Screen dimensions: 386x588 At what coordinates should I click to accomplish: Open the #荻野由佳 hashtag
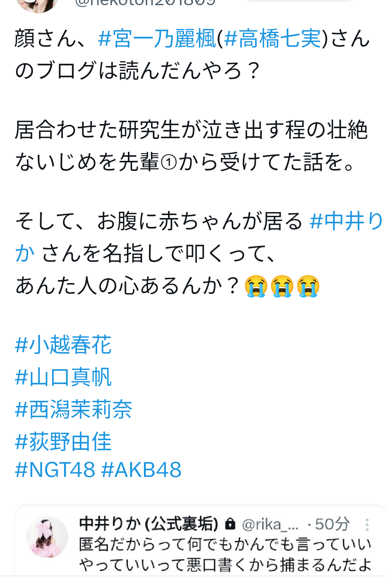63,442
